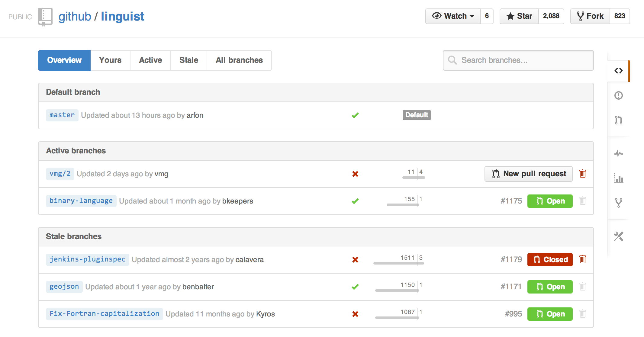Screen dimensions: 644x337
Task: Click master branch passing status checkmark
Action: tap(355, 115)
